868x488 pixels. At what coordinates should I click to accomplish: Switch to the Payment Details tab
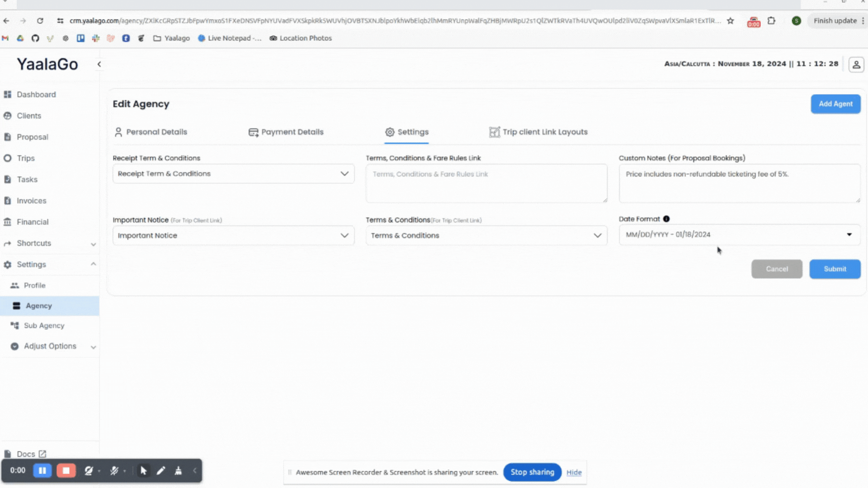(286, 132)
